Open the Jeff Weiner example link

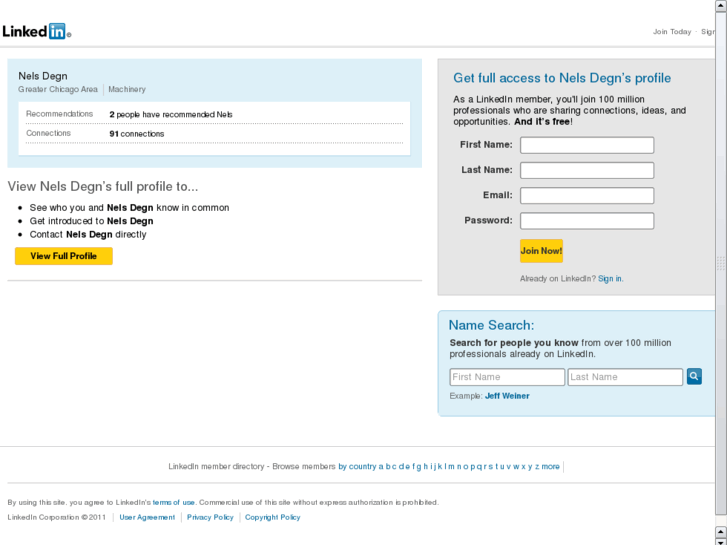pos(507,396)
